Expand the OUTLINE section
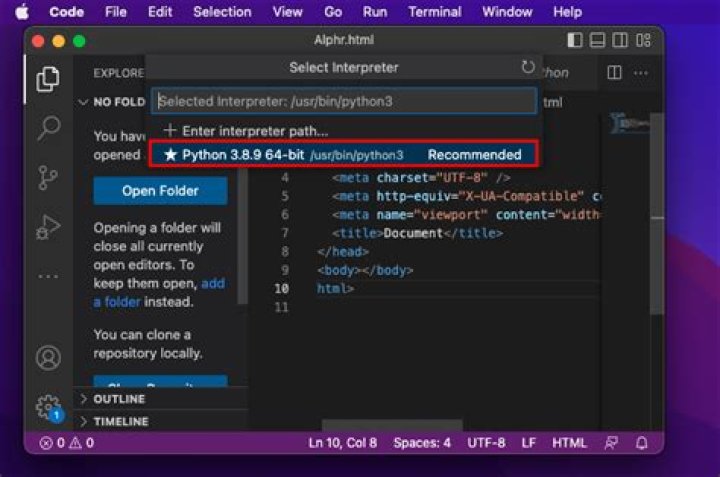The height and width of the screenshot is (477, 720). pyautogui.click(x=120, y=399)
